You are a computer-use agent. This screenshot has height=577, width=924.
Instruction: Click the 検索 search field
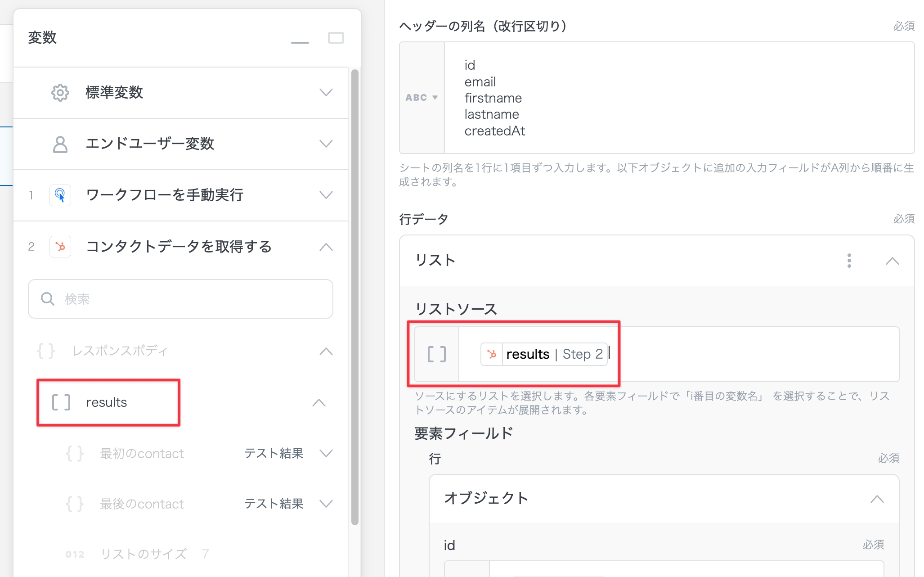pos(180,299)
